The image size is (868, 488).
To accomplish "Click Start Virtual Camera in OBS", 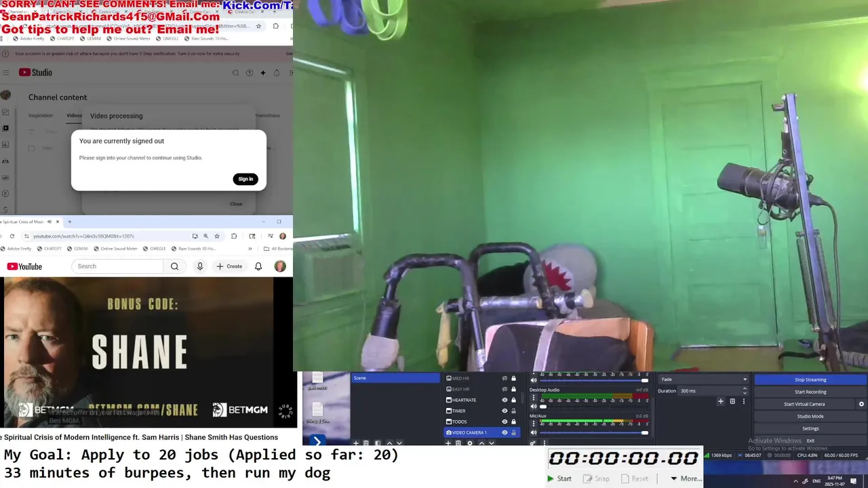I will [804, 404].
